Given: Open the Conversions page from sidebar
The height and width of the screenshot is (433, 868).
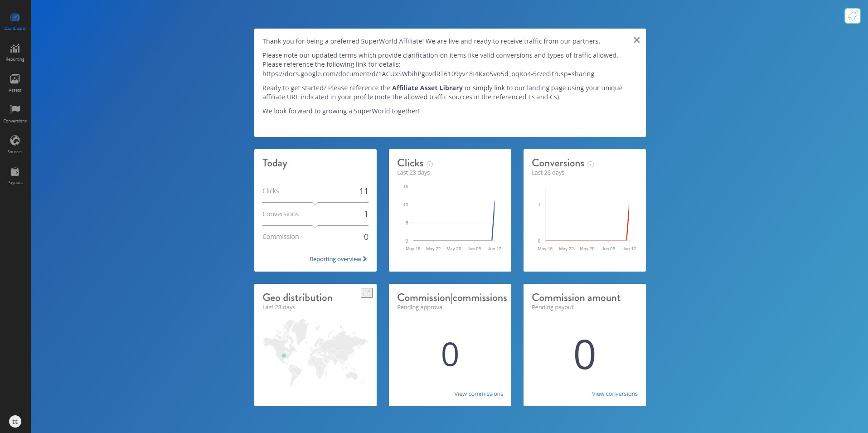Looking at the screenshot, I should tap(15, 114).
